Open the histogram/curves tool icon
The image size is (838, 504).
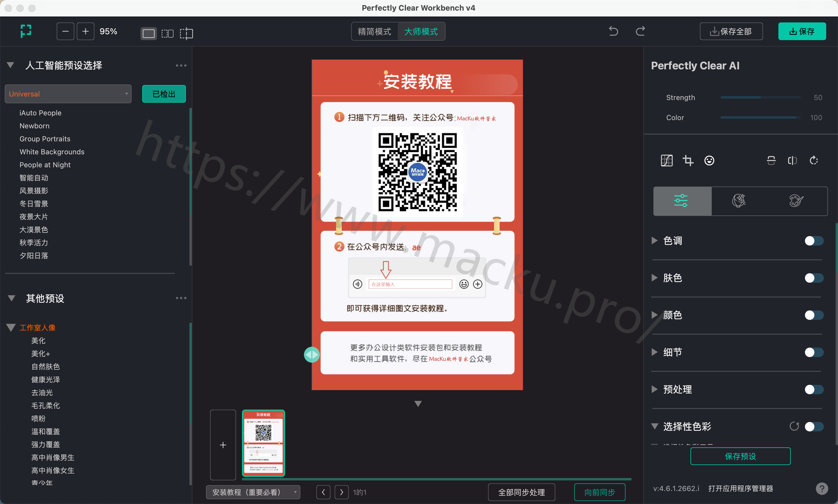667,160
